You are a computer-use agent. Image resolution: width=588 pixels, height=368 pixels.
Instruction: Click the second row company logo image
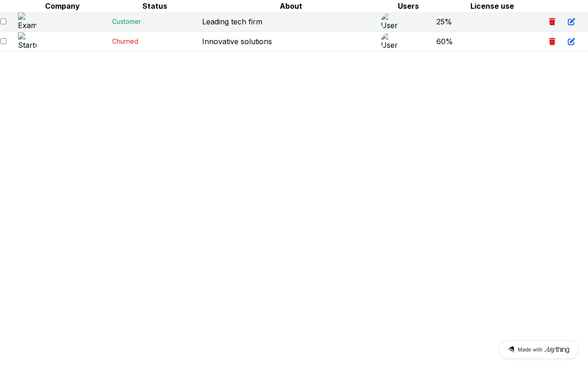click(x=27, y=41)
